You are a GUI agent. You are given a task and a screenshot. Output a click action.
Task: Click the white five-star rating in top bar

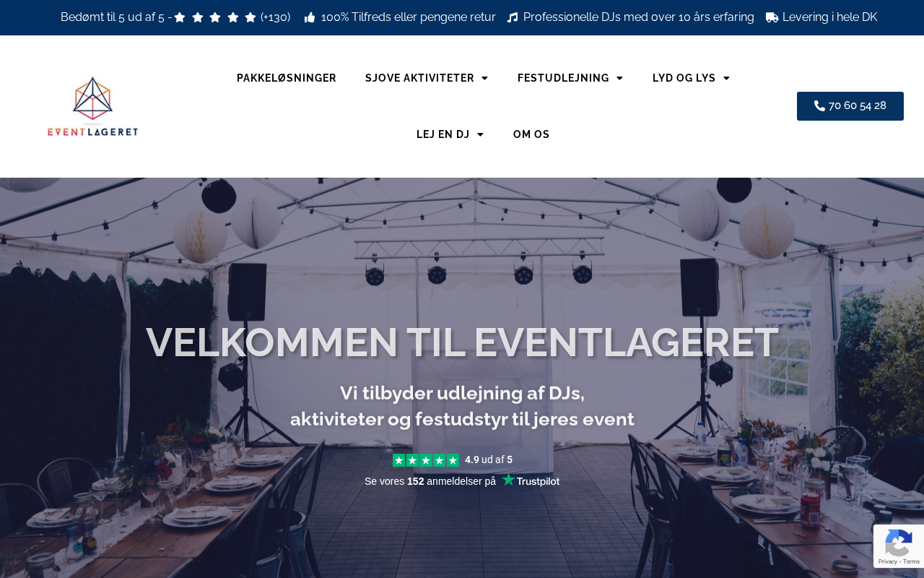click(215, 17)
